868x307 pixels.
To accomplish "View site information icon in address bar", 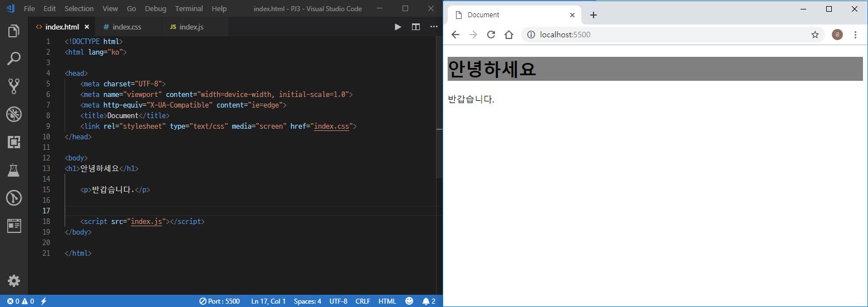I will (531, 35).
